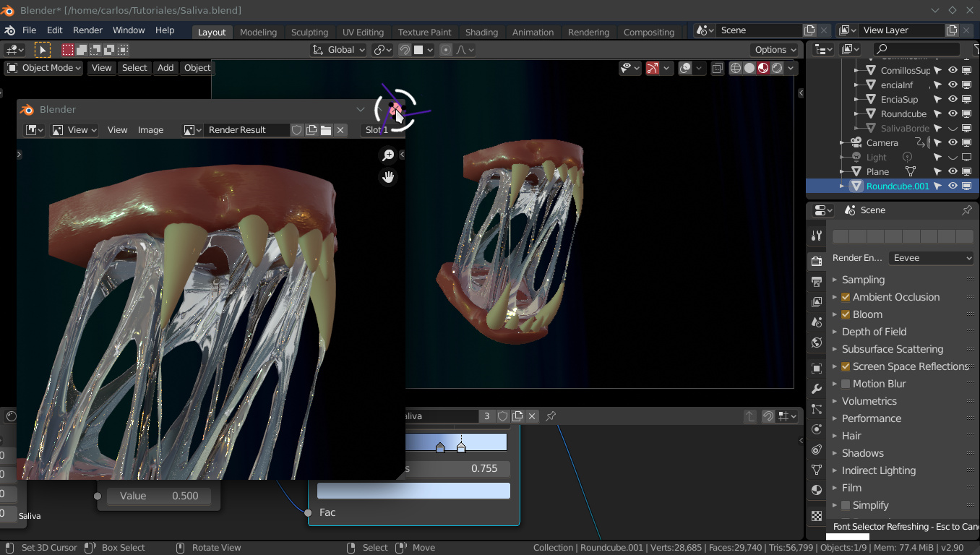Screen dimensions: 980x555
Task: Disable the Bloom checkbox
Action: pos(846,314)
